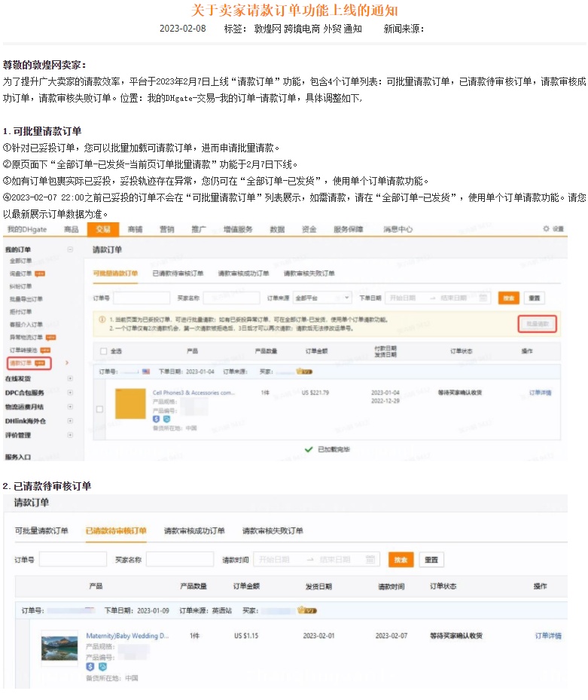Click the green checkmark beside 已加载完毕
The height and width of the screenshot is (700, 588).
point(308,449)
